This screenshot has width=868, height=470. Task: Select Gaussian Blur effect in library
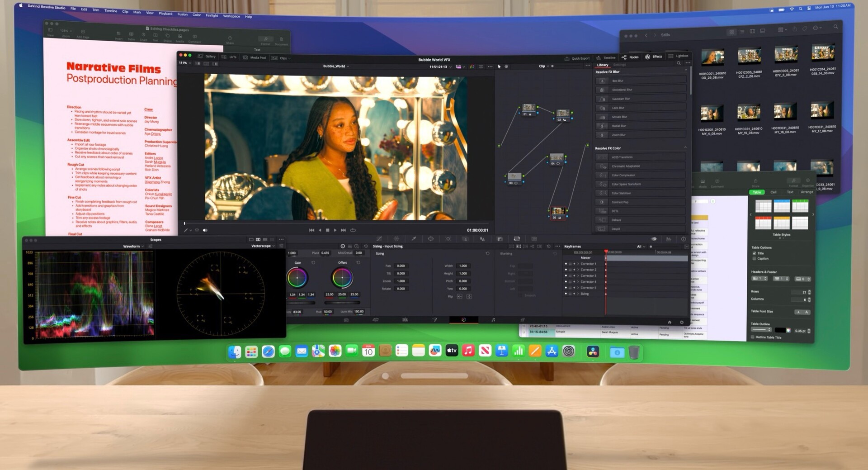(641, 99)
